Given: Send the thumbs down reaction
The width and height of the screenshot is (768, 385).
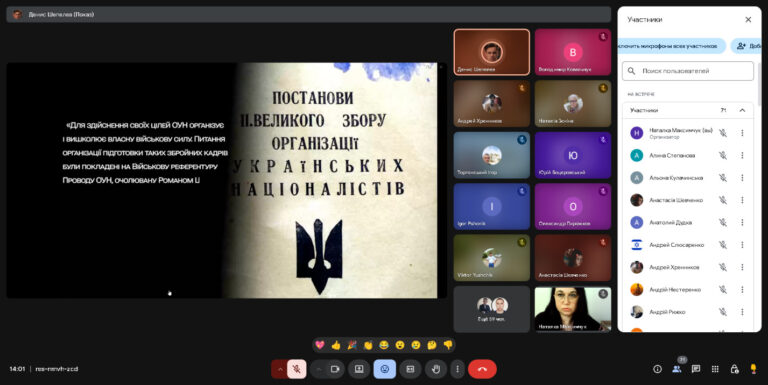Looking at the screenshot, I should (448, 345).
